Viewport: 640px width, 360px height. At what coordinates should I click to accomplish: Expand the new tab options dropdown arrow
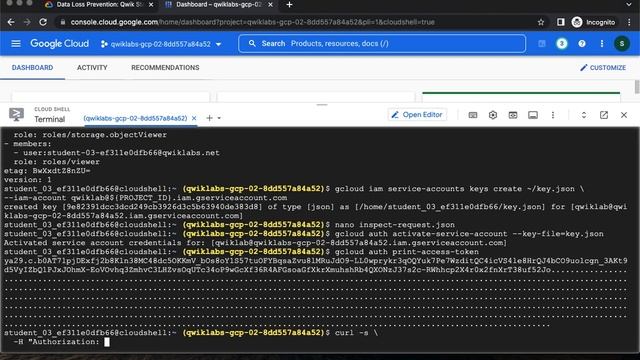tap(219, 118)
